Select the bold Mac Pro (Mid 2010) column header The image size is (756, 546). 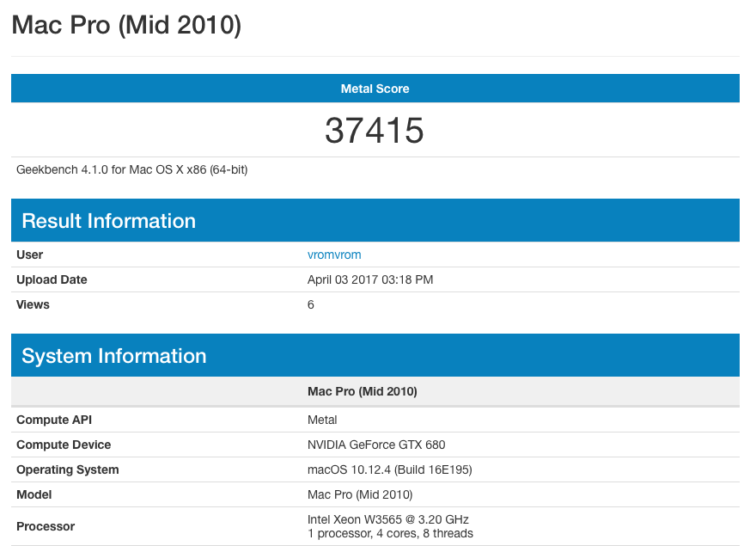pyautogui.click(x=363, y=391)
